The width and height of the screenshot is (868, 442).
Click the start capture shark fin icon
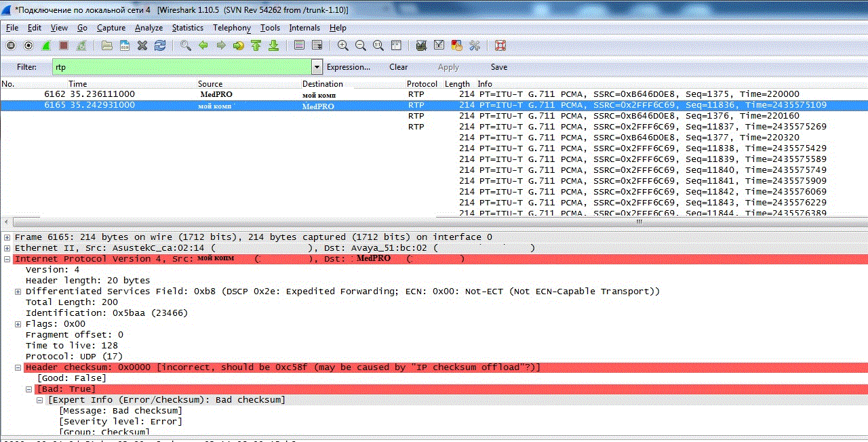pos(46,45)
